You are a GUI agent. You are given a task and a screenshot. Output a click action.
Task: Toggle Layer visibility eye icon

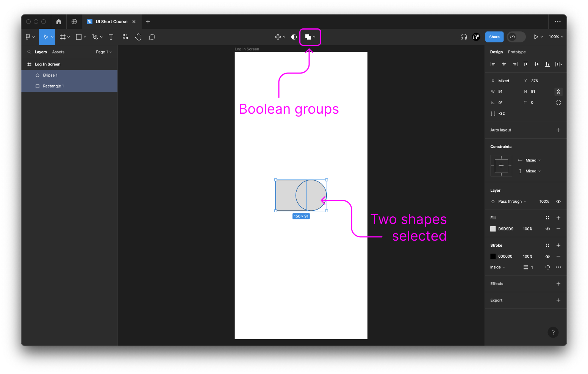click(558, 202)
